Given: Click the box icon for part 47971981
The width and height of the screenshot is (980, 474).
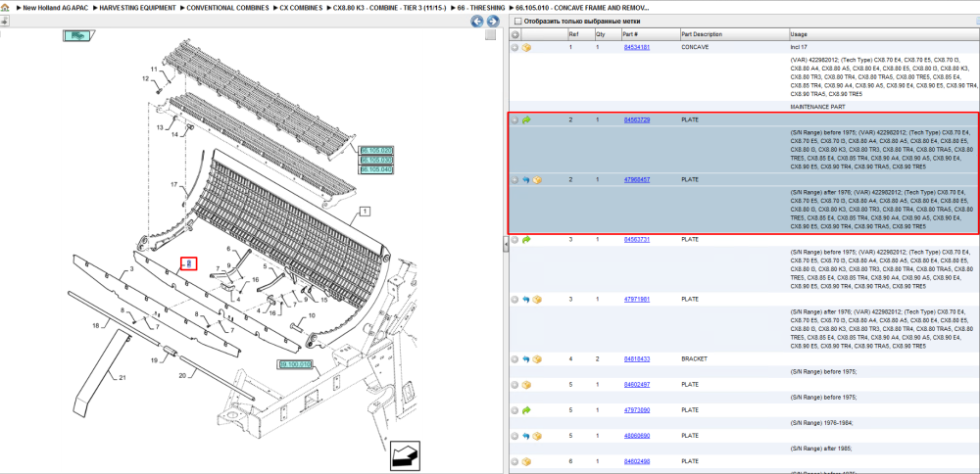Looking at the screenshot, I should click(x=537, y=300).
